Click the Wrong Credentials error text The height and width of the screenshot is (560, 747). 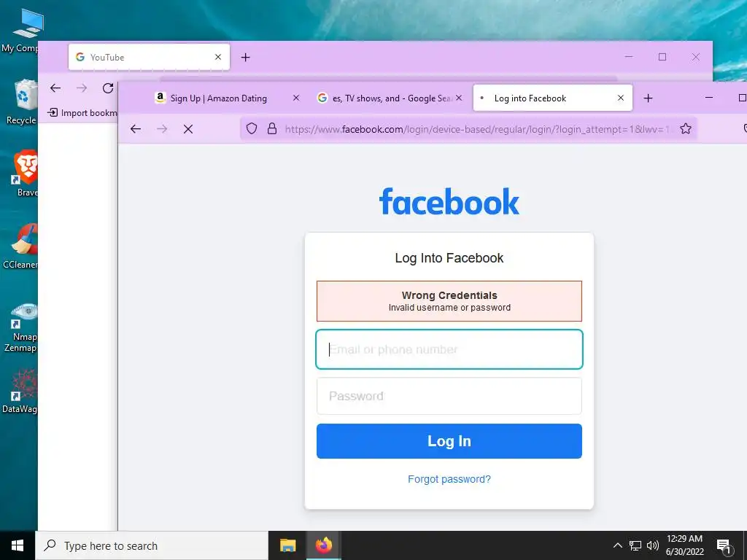click(x=449, y=295)
